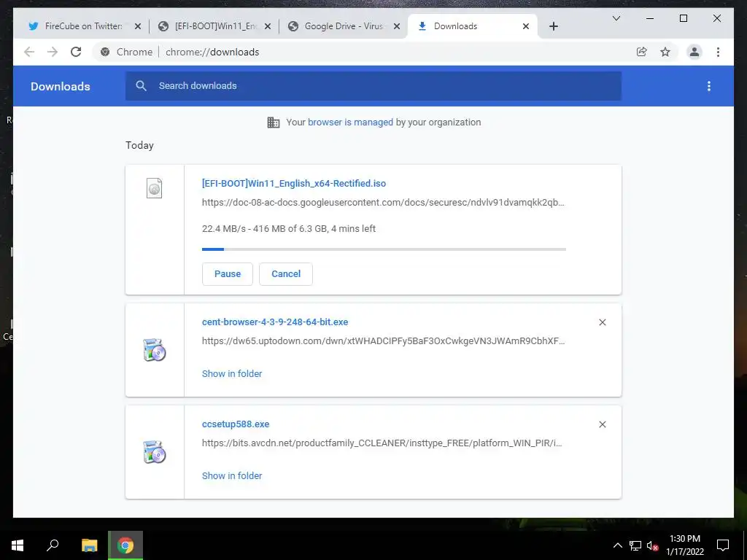The height and width of the screenshot is (560, 747).
Task: Click the Chrome taskbar icon
Action: [125, 545]
